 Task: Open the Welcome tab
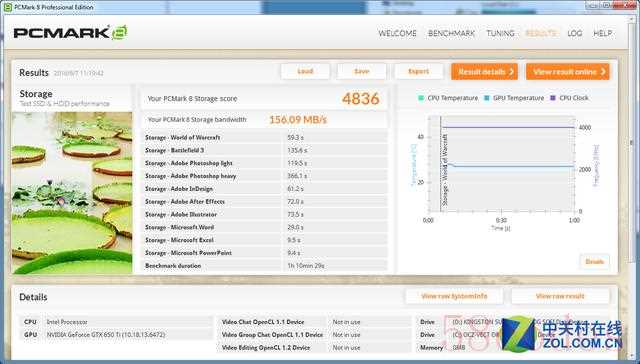pos(397,33)
